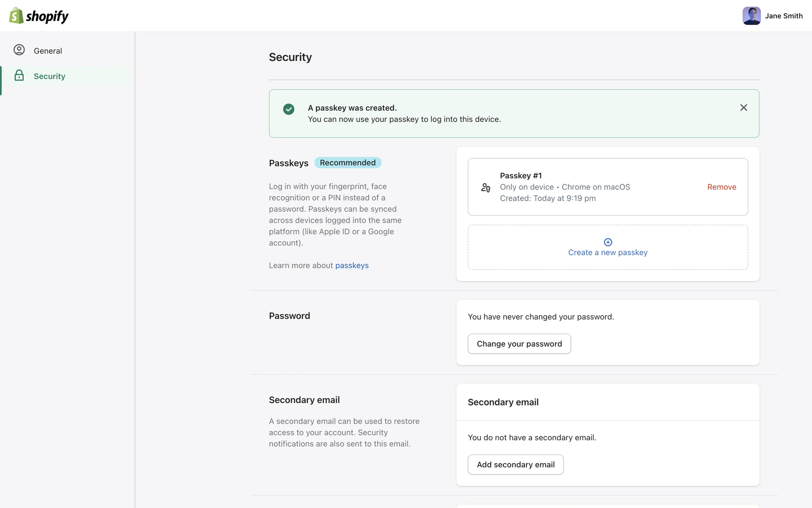
Task: Go to General settings page
Action: click(x=48, y=51)
